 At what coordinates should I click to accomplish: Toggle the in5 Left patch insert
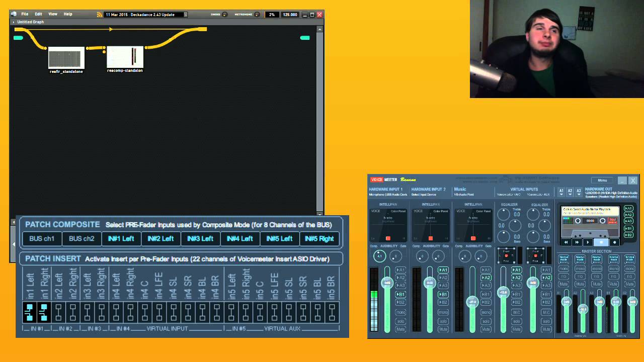point(231,312)
